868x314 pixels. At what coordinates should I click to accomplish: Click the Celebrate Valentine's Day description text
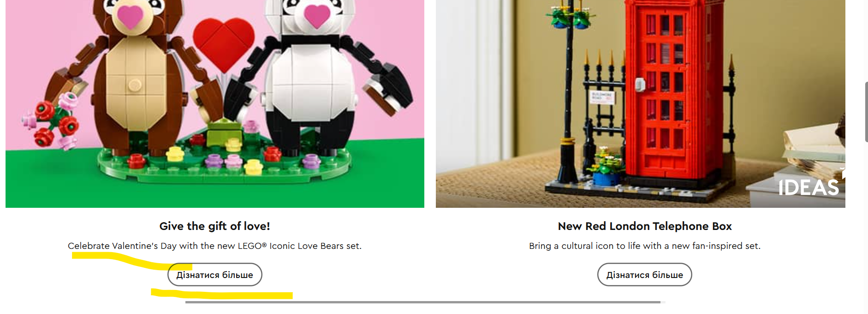coord(215,246)
